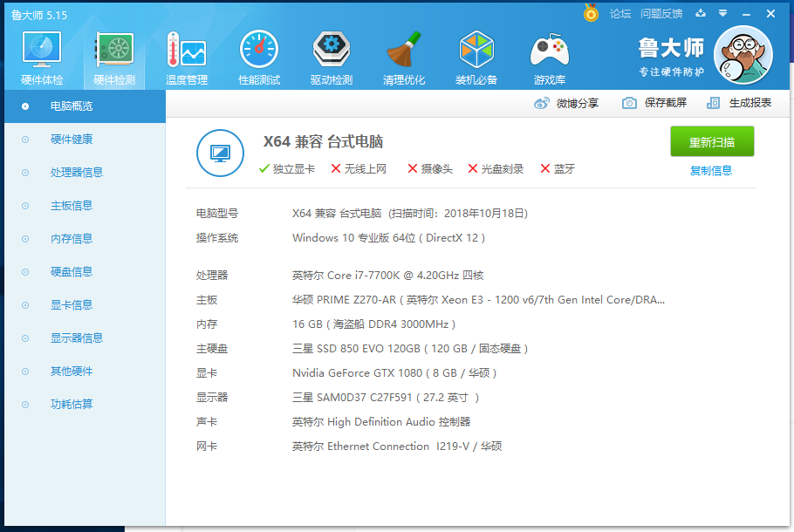Viewport: 794px width, 532px height.
Task: Select 硬盘信息 sidebar item
Action: [x=86, y=272]
